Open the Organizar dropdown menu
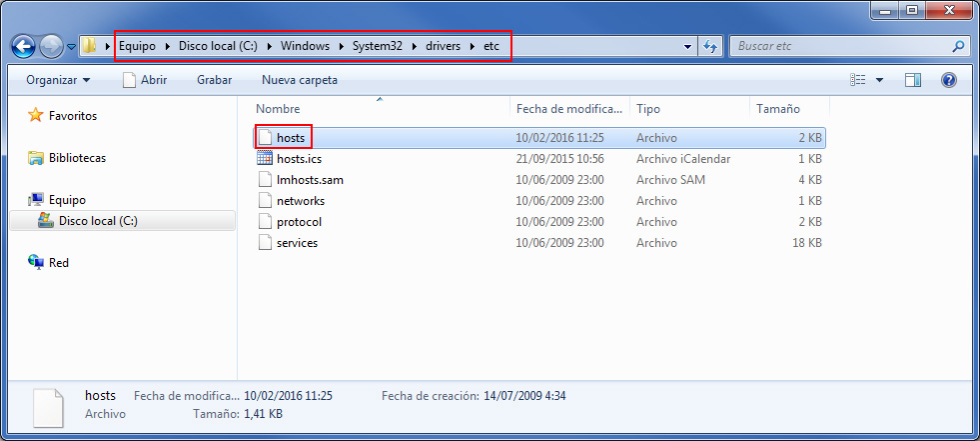 coord(58,80)
